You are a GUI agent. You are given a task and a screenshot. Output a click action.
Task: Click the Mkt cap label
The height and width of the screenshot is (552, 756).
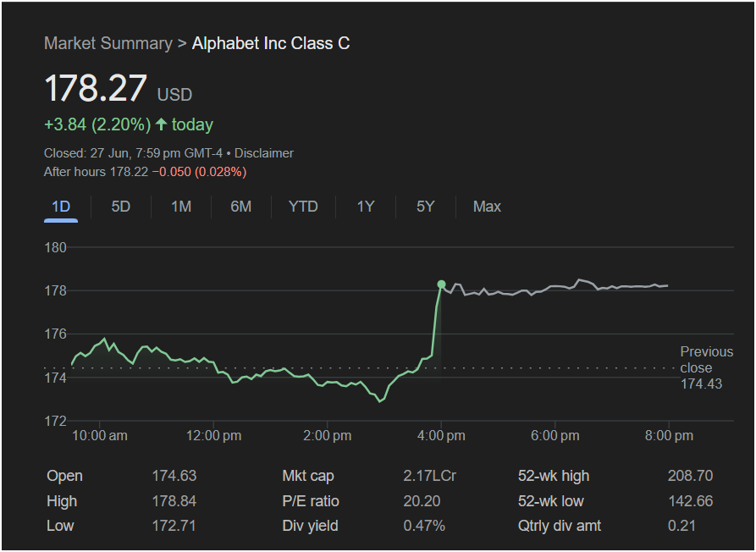(307, 476)
